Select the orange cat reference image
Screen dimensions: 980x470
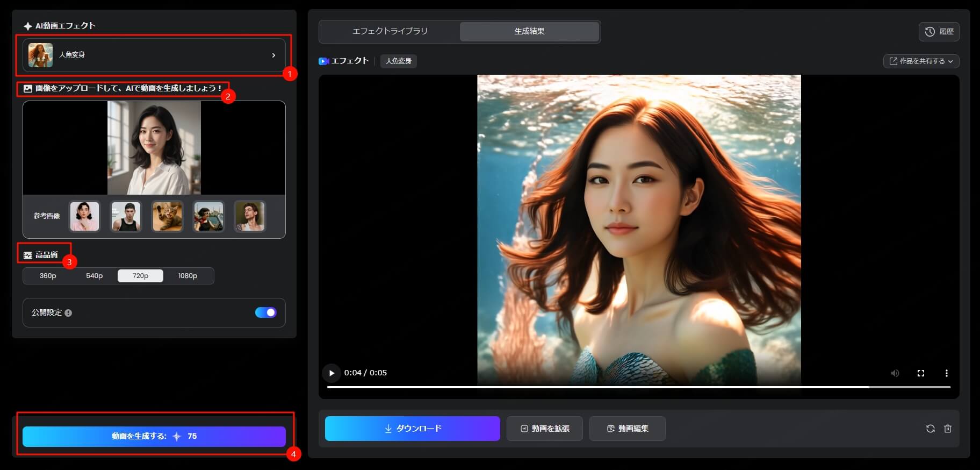(x=167, y=216)
